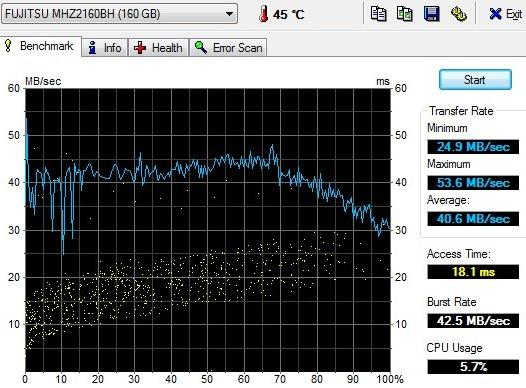
Task: Click the Transfer Rate group label
Action: [x=461, y=111]
